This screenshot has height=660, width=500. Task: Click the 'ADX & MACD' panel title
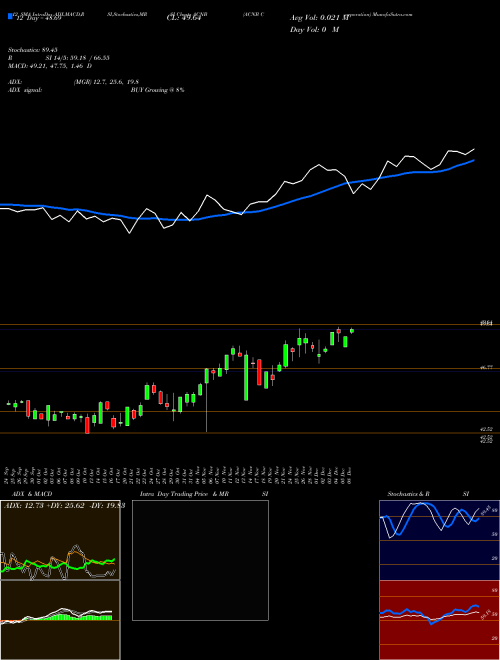tap(32, 494)
